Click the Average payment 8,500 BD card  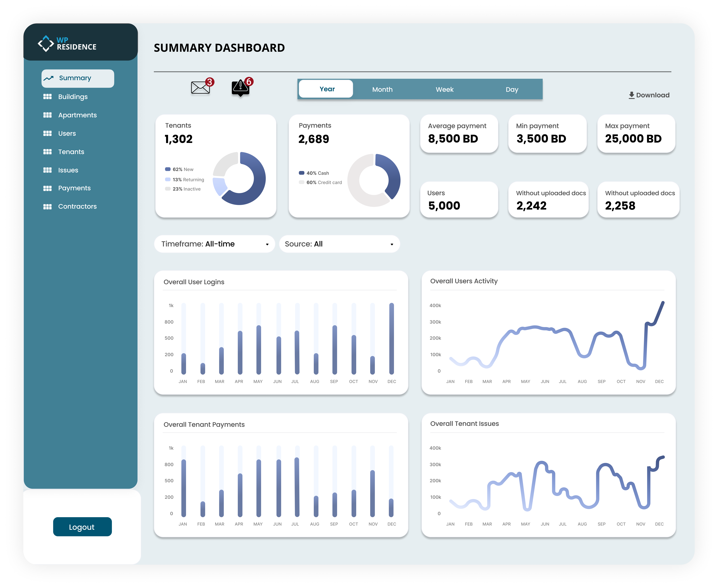459,133
